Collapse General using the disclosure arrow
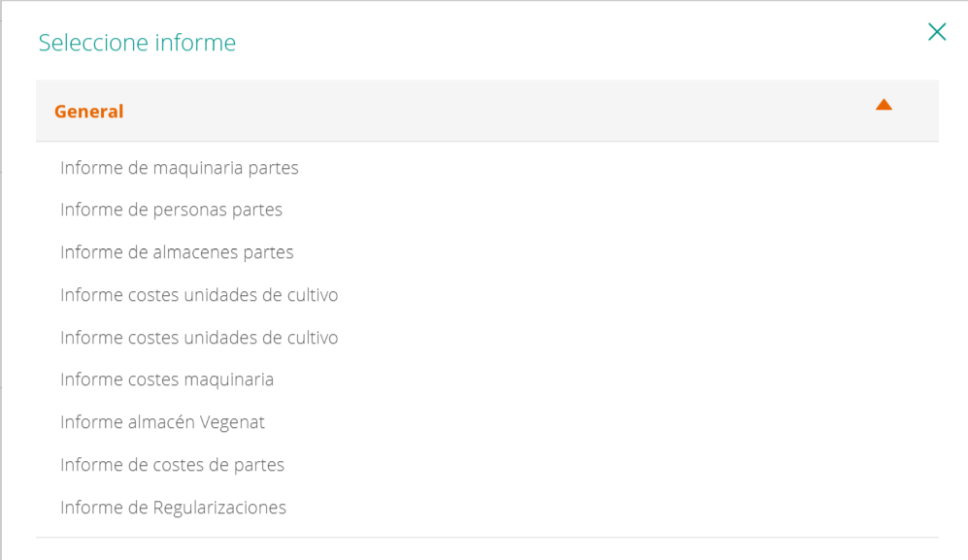 pos(885,106)
